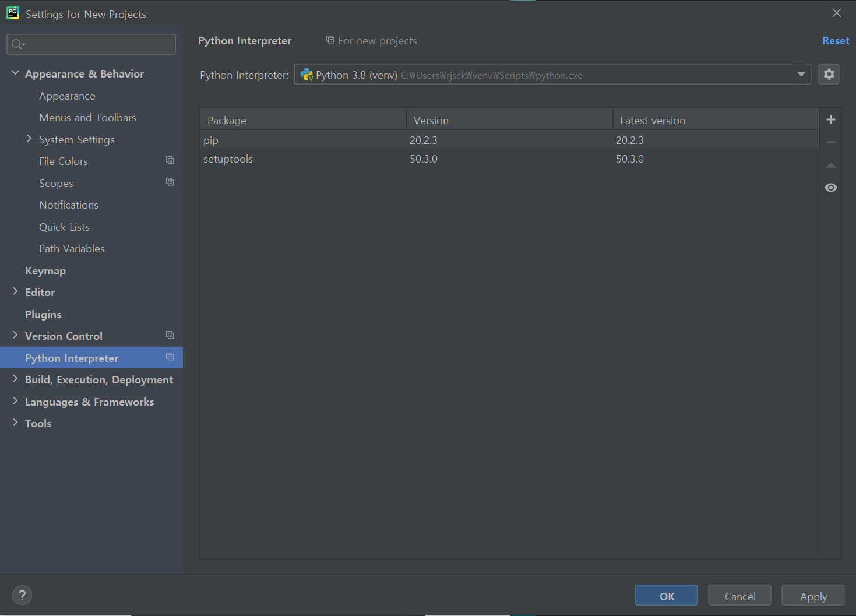
Task: Click copy icon beside Python Interpreter row
Action: click(x=170, y=357)
